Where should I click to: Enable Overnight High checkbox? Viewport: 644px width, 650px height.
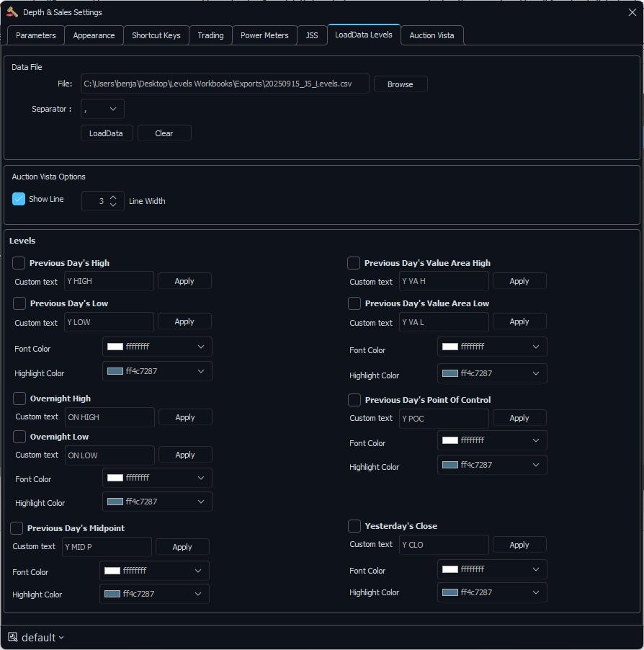[19, 399]
